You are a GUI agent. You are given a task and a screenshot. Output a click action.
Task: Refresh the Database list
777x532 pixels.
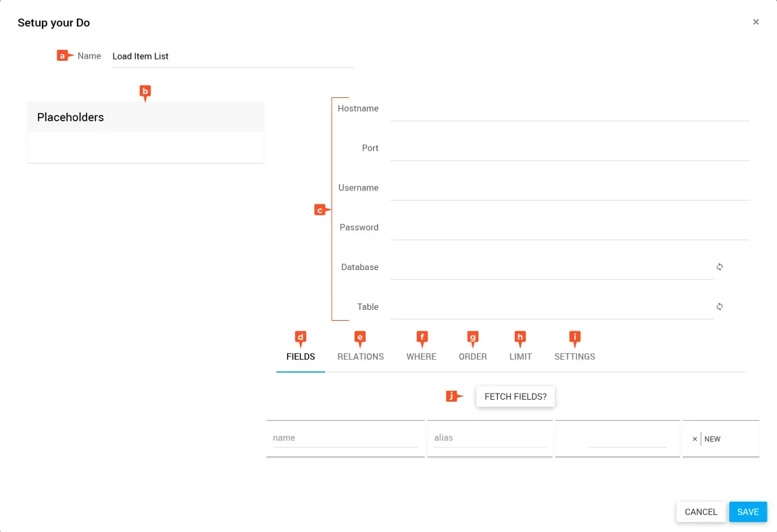(x=720, y=267)
